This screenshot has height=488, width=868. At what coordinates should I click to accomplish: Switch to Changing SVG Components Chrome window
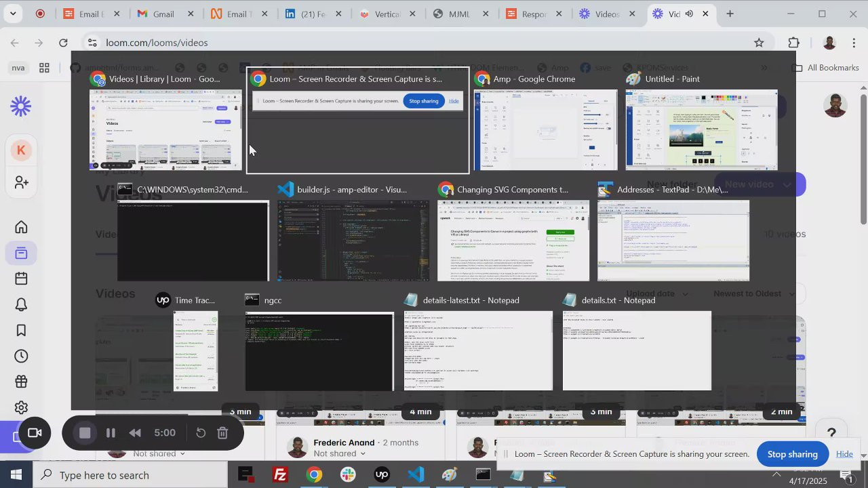point(513,232)
